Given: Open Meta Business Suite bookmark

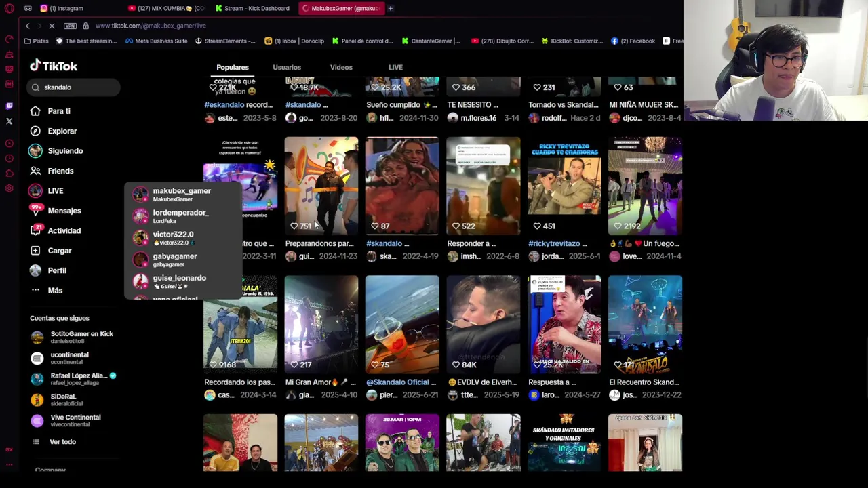Looking at the screenshot, I should (x=156, y=41).
